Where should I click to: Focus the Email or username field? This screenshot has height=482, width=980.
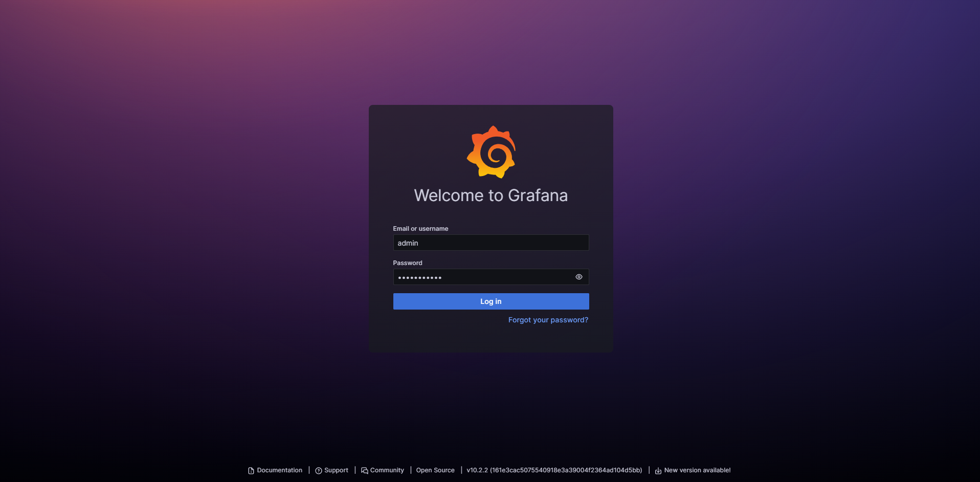coord(491,243)
